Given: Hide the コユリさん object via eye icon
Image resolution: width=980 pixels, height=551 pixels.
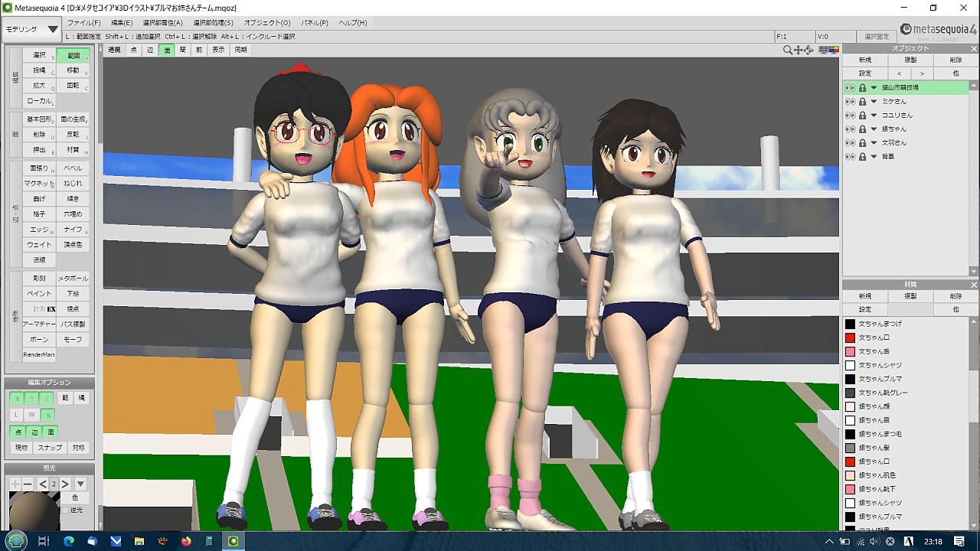Looking at the screenshot, I should [850, 116].
